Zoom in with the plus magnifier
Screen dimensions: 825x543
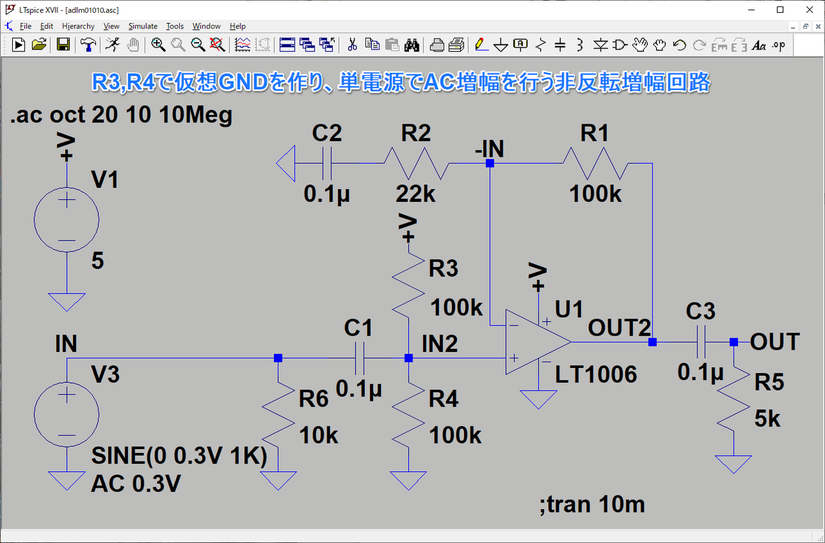(158, 45)
